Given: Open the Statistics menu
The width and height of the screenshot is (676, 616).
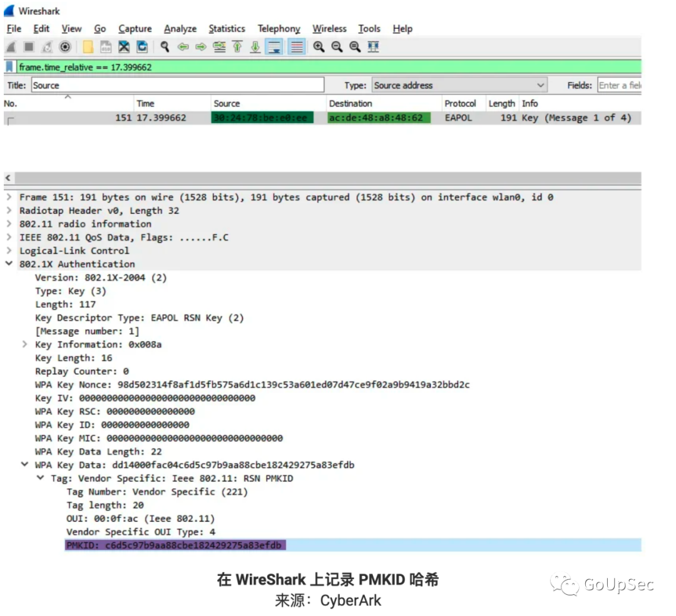Looking at the screenshot, I should (227, 28).
